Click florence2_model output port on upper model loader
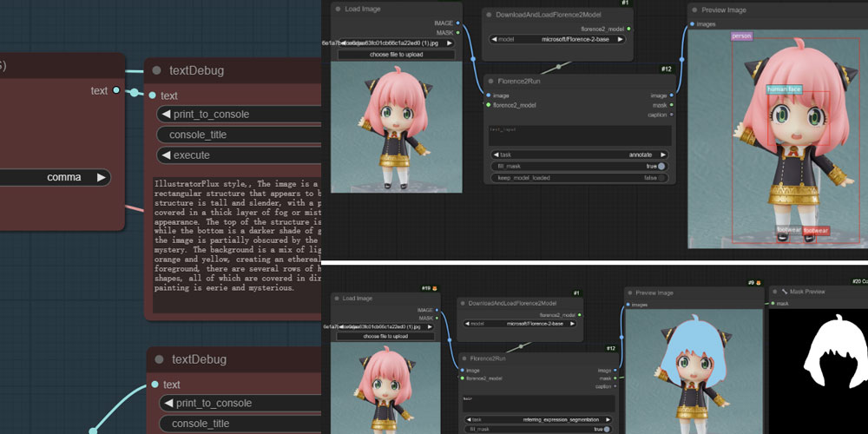 point(629,29)
